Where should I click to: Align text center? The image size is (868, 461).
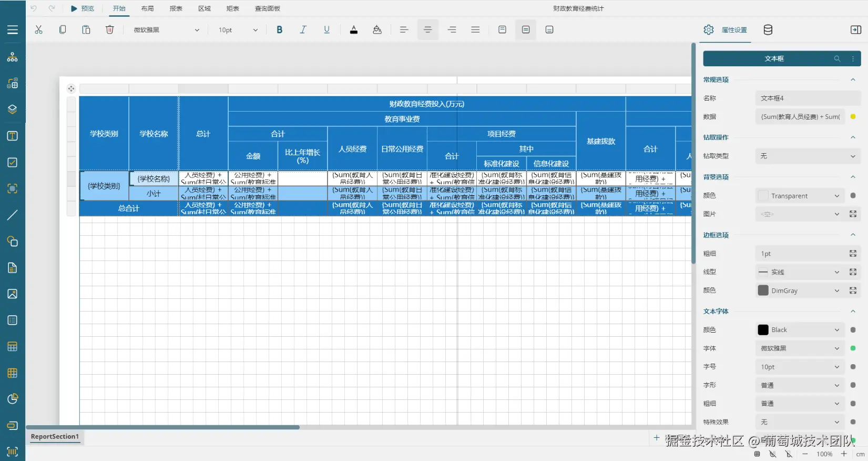428,30
